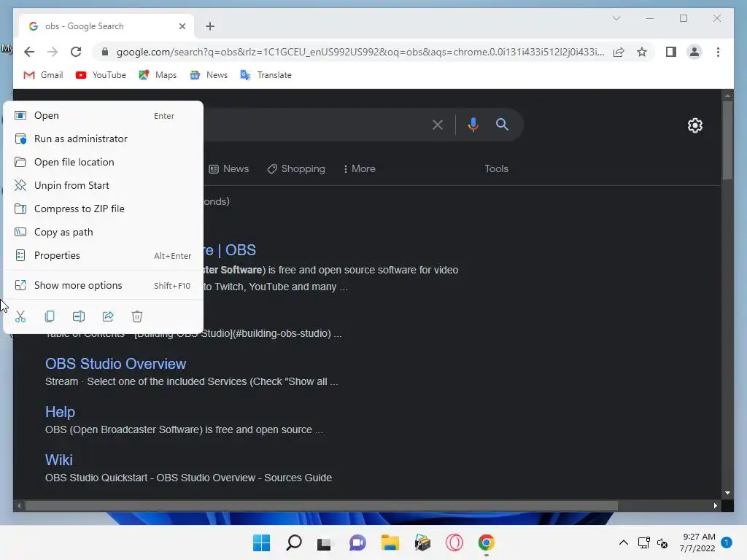The width and height of the screenshot is (747, 560).
Task: Click the address bar URL
Action: click(x=360, y=52)
